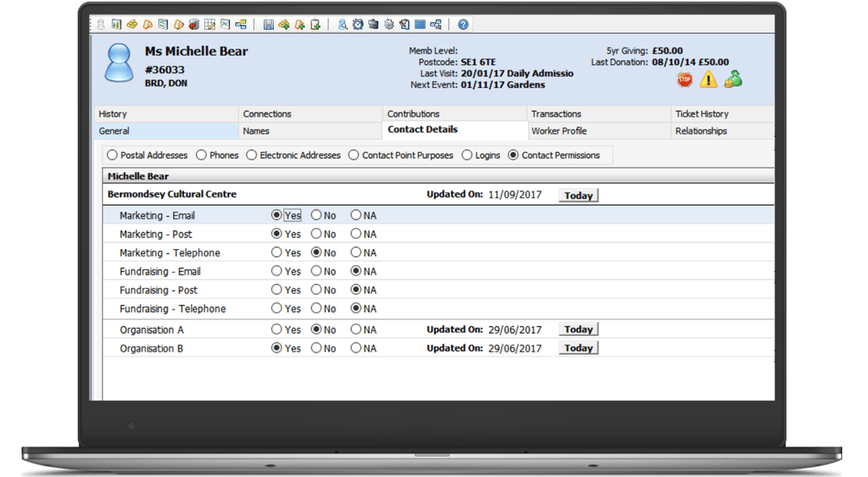Screen dimensions: 868x477
Task: Select the Excel export toolbar icon
Action: point(224,24)
